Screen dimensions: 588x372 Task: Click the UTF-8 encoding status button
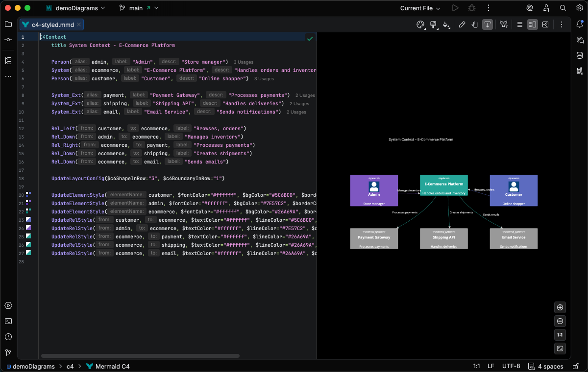(x=511, y=366)
